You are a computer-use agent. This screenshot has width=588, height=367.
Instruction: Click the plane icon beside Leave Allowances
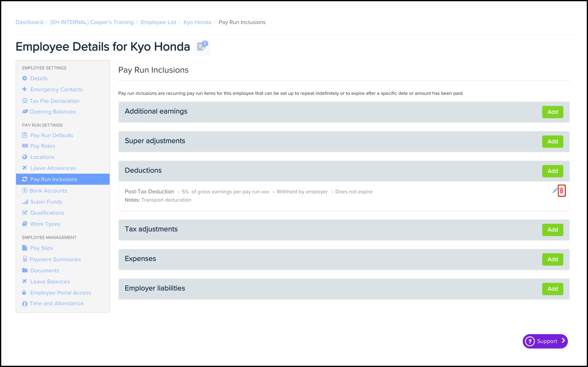[x=25, y=168]
